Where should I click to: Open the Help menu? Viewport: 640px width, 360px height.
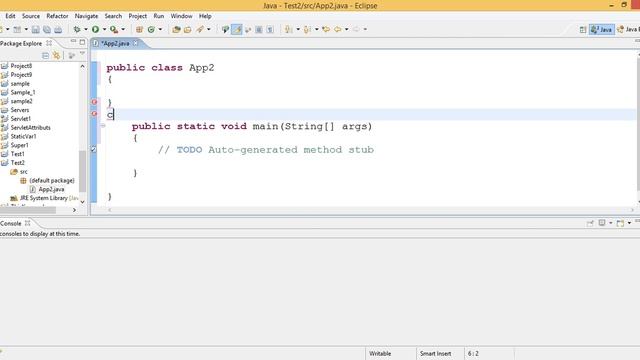(x=205, y=16)
